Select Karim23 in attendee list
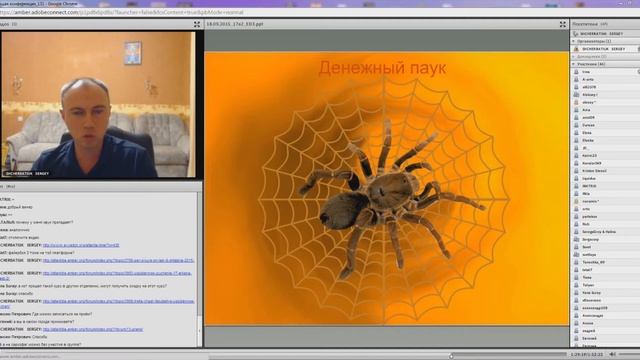Image resolution: width=640 pixels, height=360 pixels. tap(589, 156)
